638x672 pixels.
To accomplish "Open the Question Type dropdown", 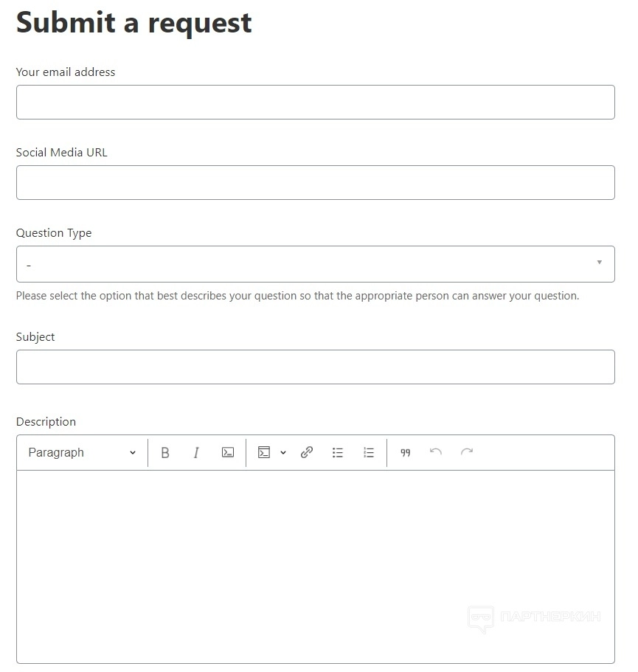I will click(x=315, y=264).
